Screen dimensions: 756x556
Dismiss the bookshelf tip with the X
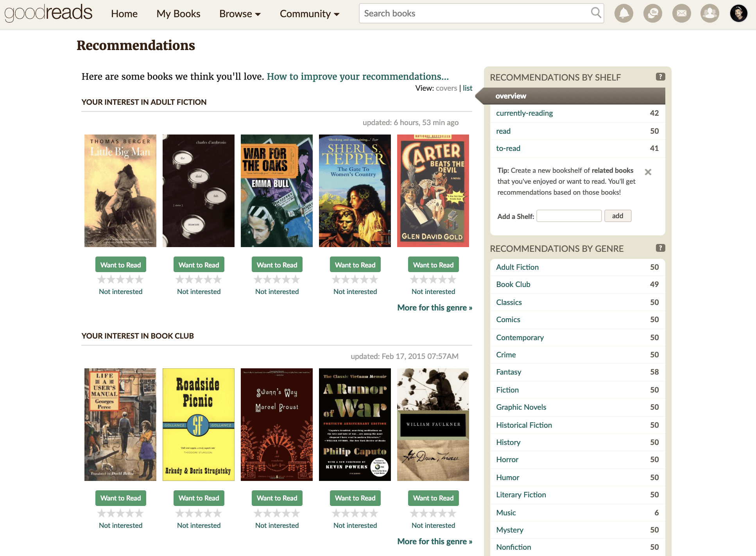(x=648, y=172)
